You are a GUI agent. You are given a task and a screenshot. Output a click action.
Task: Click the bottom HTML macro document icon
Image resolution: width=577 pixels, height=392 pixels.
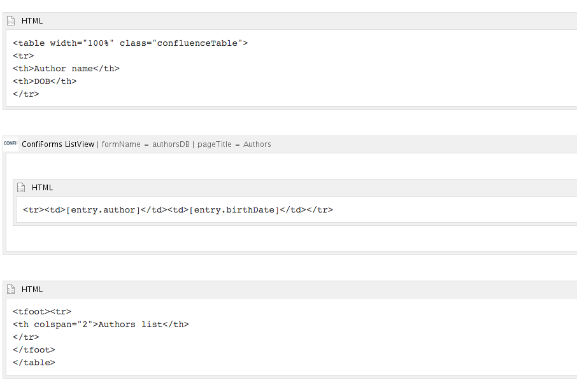coord(11,290)
